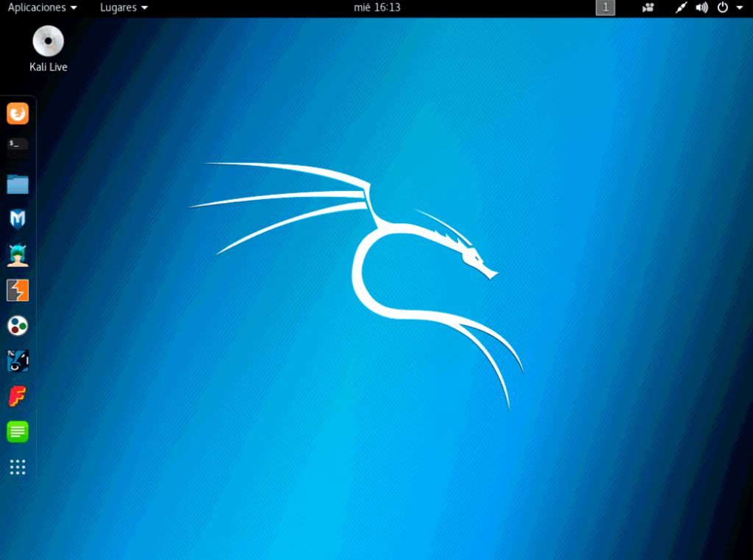Image resolution: width=753 pixels, height=560 pixels.
Task: Open Faraday IDE from the dock
Action: [18, 396]
